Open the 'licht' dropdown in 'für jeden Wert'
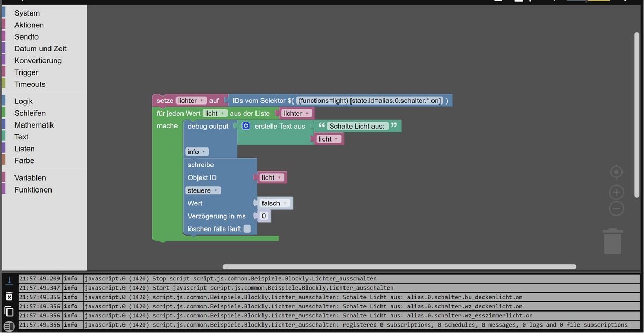644x333 pixels. pyautogui.click(x=215, y=113)
